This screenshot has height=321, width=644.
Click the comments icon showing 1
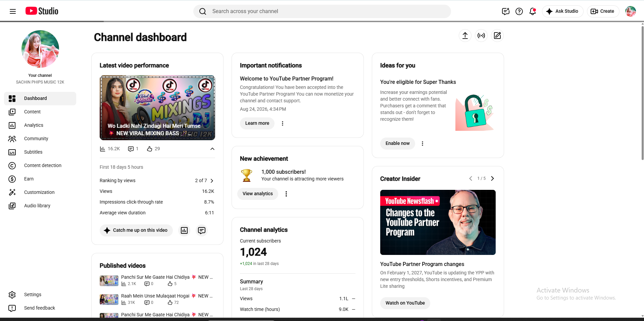pyautogui.click(x=131, y=149)
